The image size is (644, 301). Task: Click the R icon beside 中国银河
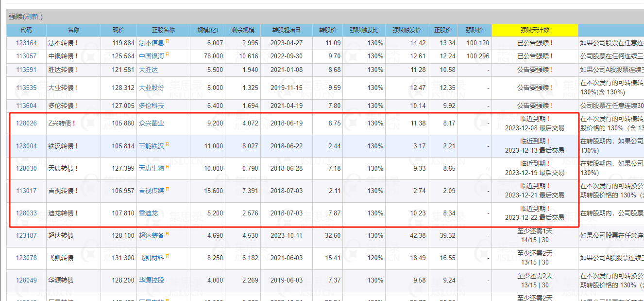click(x=168, y=55)
